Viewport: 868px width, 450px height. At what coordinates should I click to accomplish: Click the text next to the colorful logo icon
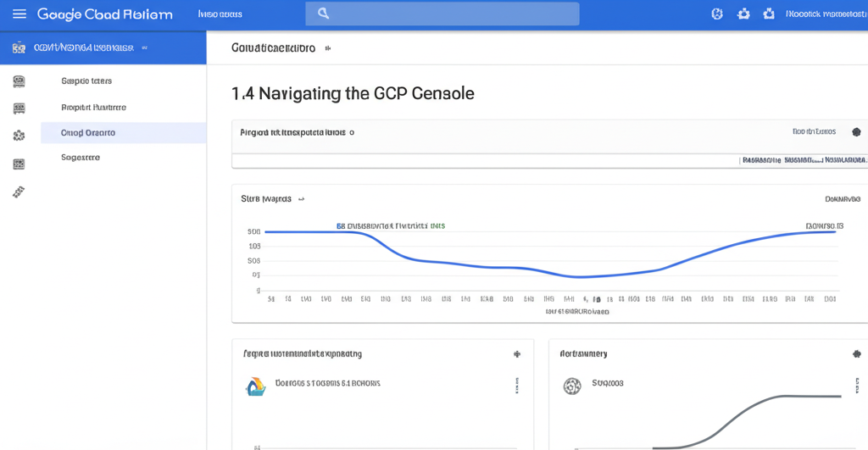328,383
